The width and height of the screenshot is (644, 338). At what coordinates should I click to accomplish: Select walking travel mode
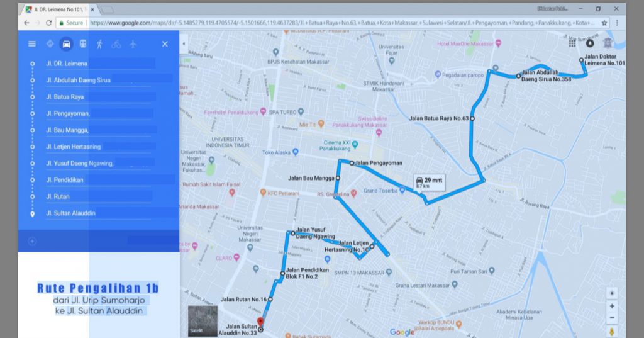(99, 44)
